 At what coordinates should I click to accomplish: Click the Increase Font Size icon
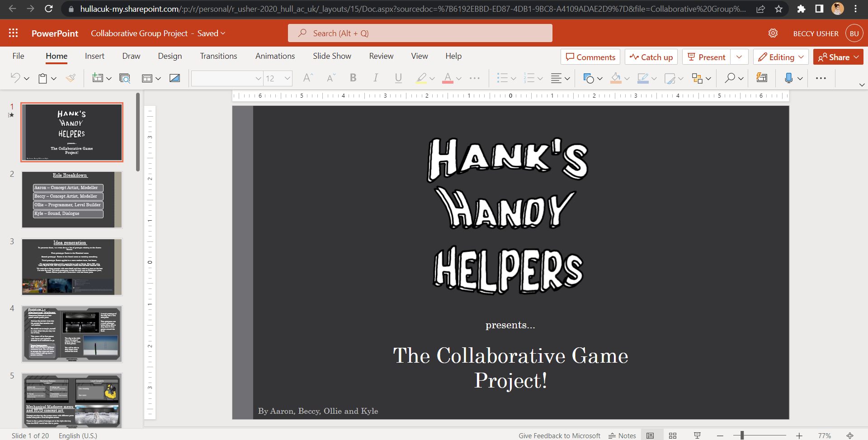tap(307, 78)
